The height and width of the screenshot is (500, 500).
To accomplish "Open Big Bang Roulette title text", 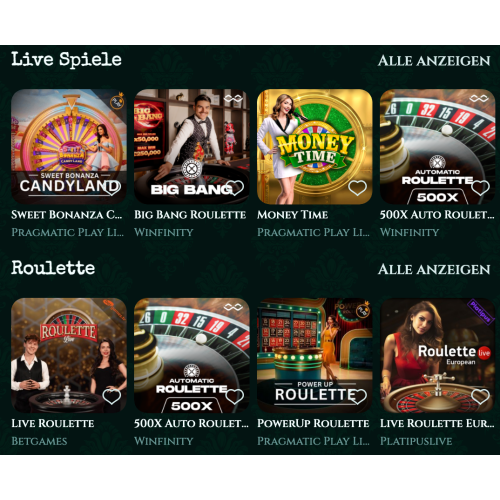I will 190,215.
